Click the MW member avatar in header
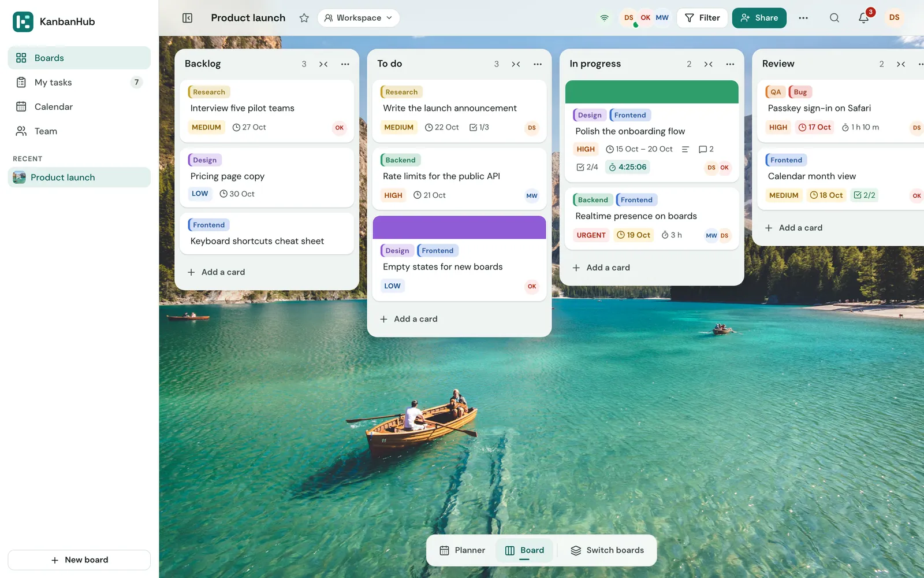This screenshot has width=924, height=578. pyautogui.click(x=662, y=18)
